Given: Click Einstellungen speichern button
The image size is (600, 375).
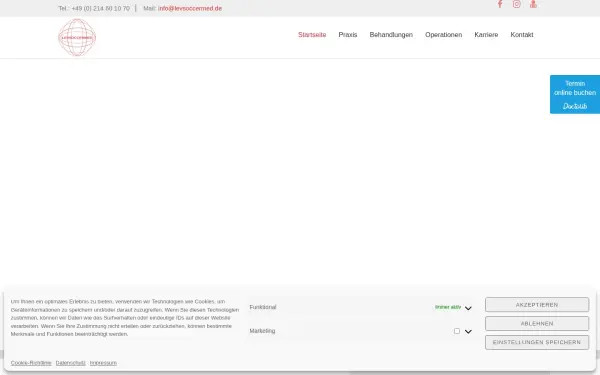Looking at the screenshot, I should [537, 342].
